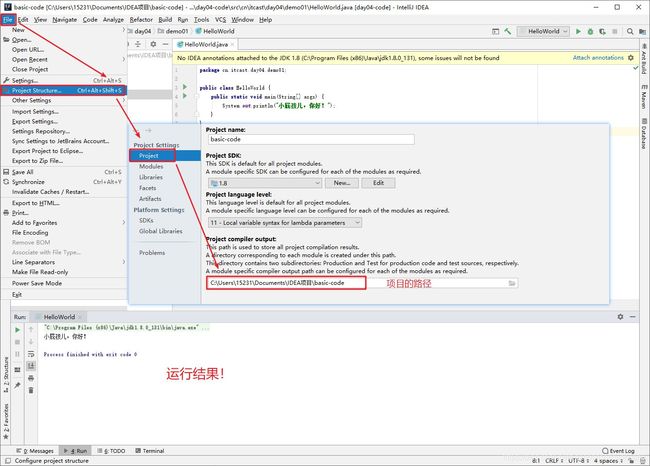Run HelloWorld with the green toolbar arrow

tap(578, 31)
